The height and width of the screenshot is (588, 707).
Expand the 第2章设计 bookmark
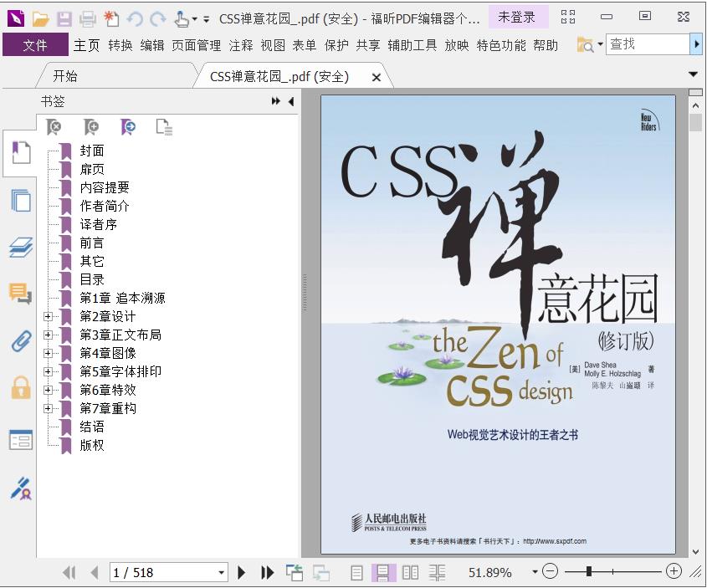click(48, 317)
